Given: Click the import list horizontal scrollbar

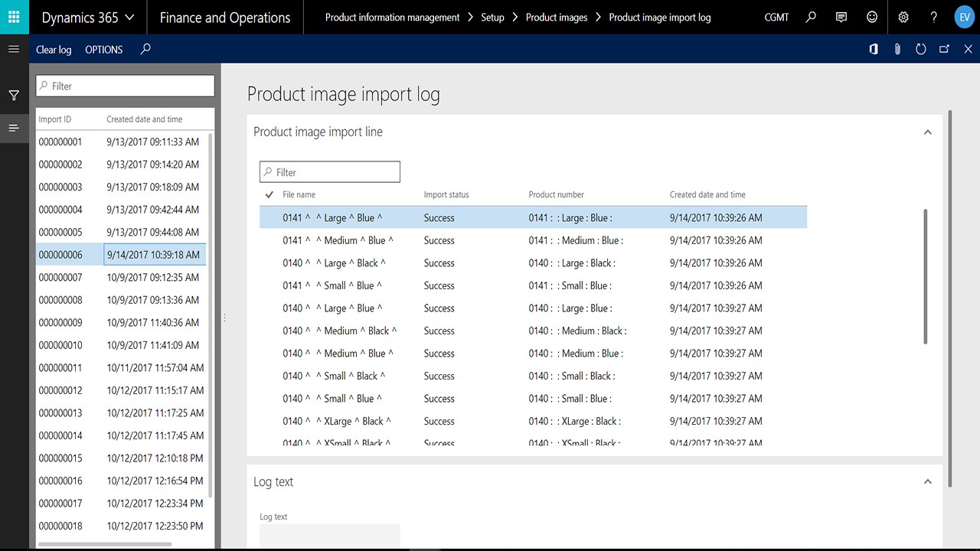Looking at the screenshot, I should [103, 545].
